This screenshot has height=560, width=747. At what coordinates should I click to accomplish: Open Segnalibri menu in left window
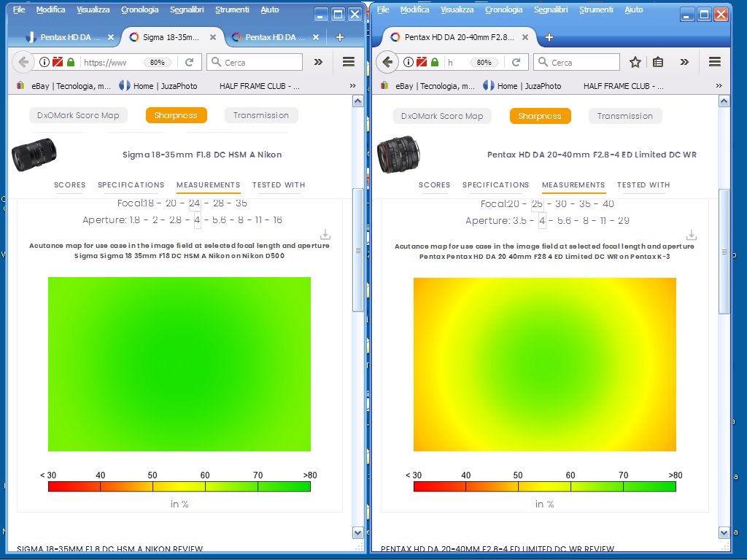point(187,9)
